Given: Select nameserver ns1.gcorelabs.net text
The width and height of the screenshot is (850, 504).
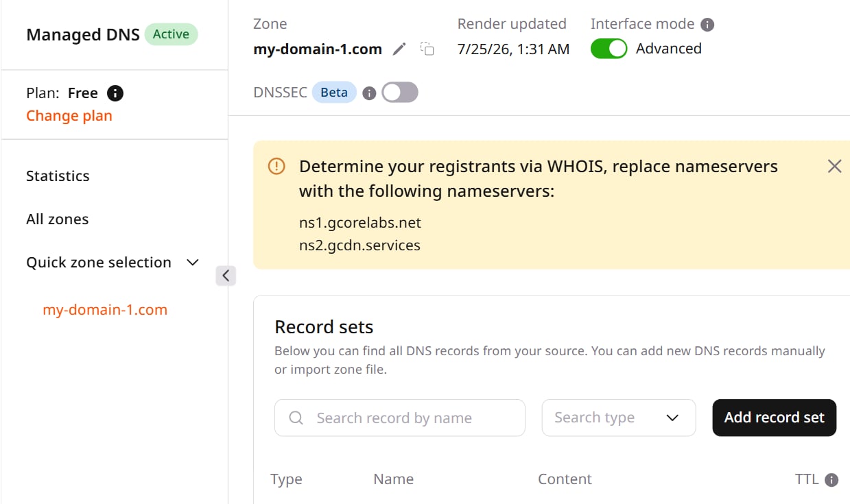Looking at the screenshot, I should (360, 223).
